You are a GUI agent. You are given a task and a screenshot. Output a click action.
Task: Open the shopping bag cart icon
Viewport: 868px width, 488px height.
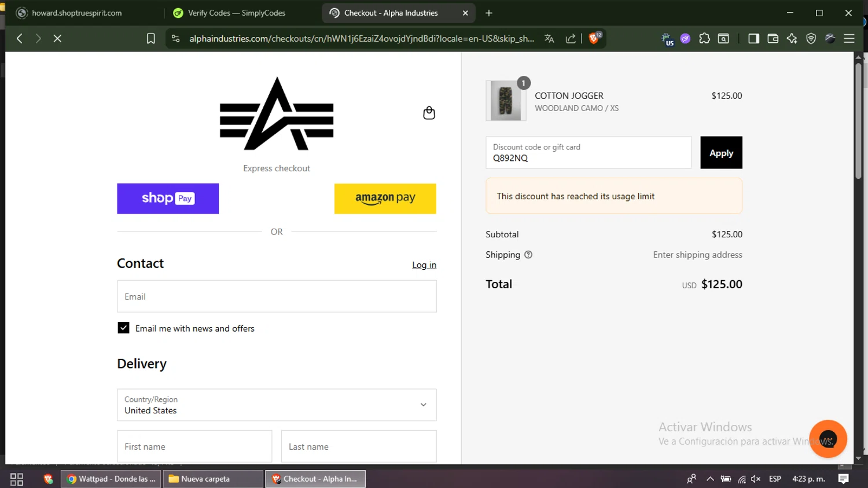(429, 113)
